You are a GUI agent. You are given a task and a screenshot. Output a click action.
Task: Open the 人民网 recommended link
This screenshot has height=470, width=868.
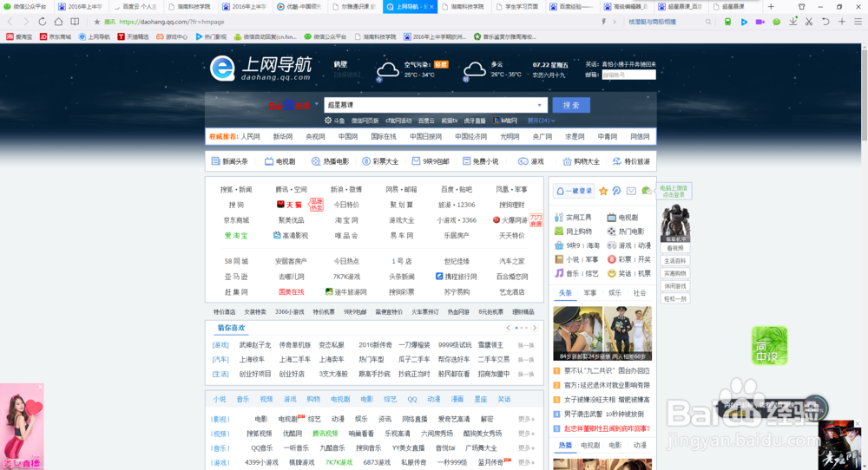pyautogui.click(x=250, y=136)
